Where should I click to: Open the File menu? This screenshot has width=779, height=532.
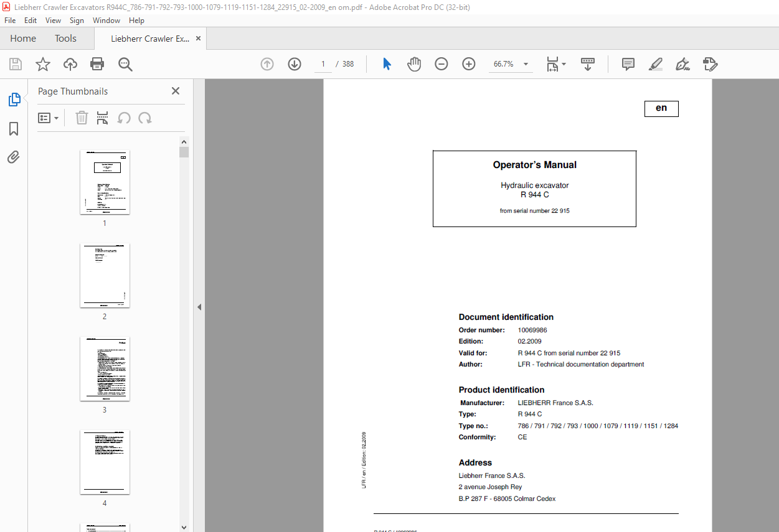[x=10, y=21]
